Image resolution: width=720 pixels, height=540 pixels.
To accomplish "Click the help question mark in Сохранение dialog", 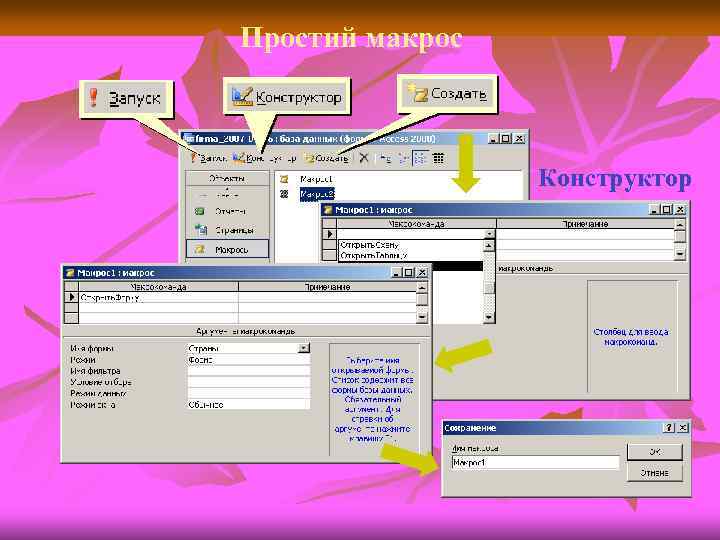I will point(669,428).
